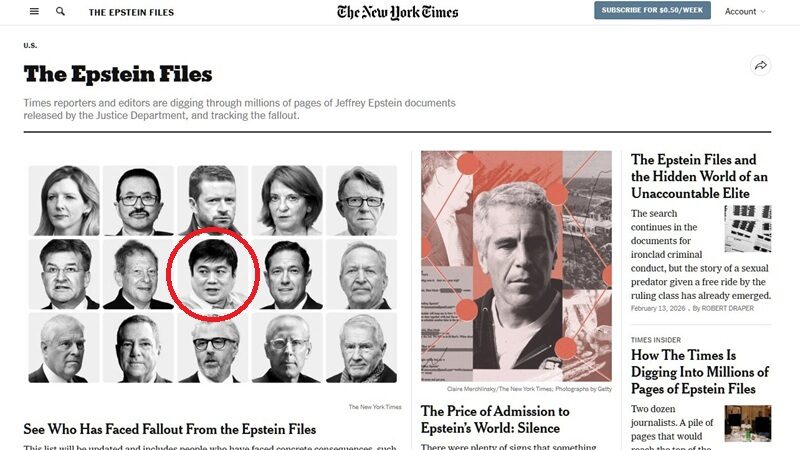
Task: Open 'How The Times Is Digging' article
Action: coord(699,372)
